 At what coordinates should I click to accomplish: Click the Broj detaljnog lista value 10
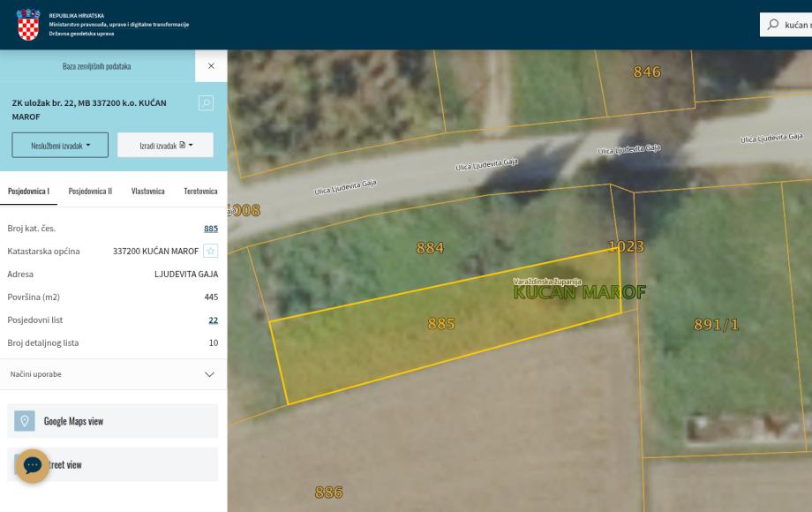click(x=214, y=343)
